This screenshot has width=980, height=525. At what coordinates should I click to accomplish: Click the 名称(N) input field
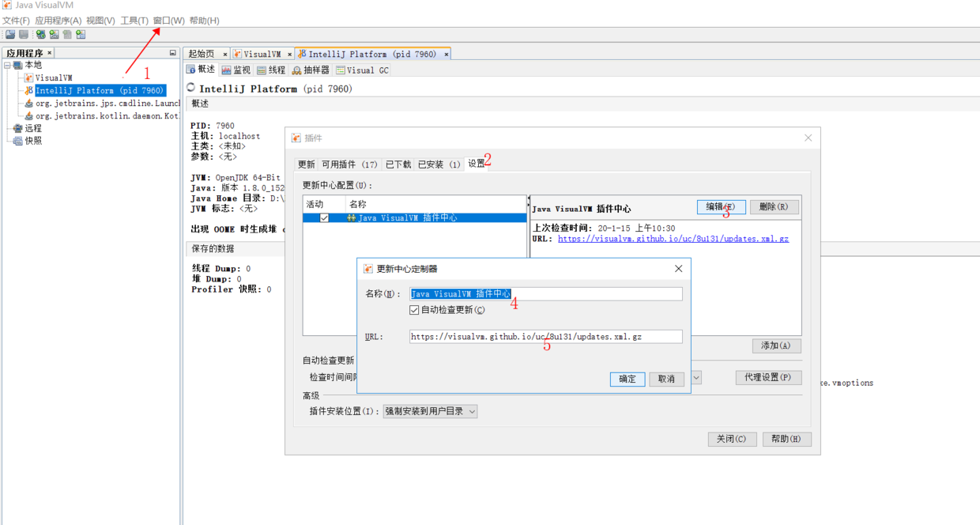point(545,294)
